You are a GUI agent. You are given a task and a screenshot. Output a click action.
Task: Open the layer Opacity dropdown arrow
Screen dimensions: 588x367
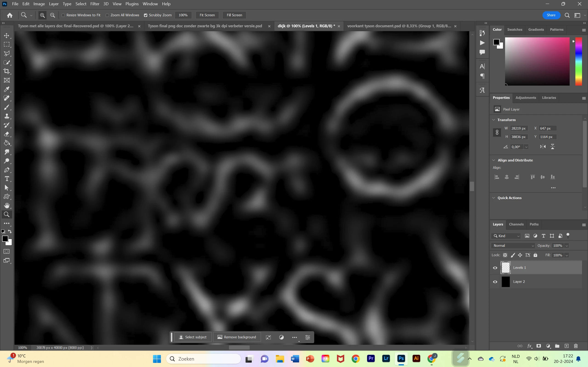567,246
